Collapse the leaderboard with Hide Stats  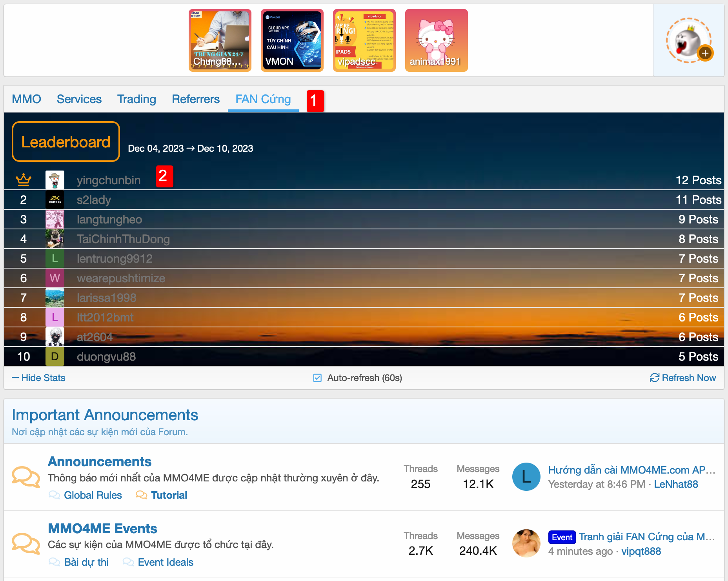38,378
